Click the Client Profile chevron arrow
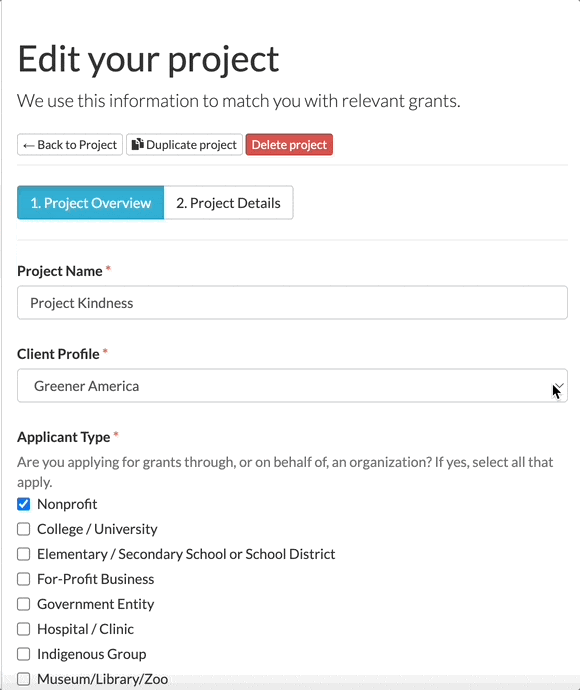 tap(558, 386)
